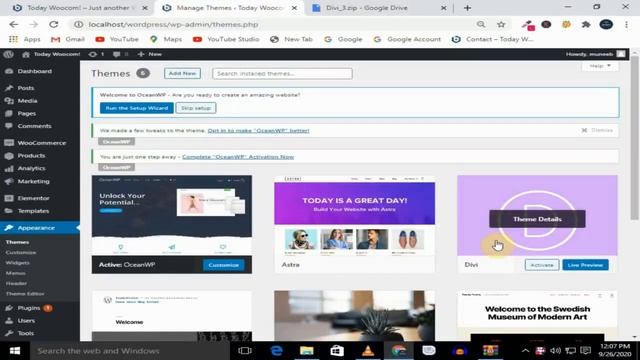Focus the Search installed themes field
Image resolution: width=640 pixels, height=360 pixels.
pos(282,73)
